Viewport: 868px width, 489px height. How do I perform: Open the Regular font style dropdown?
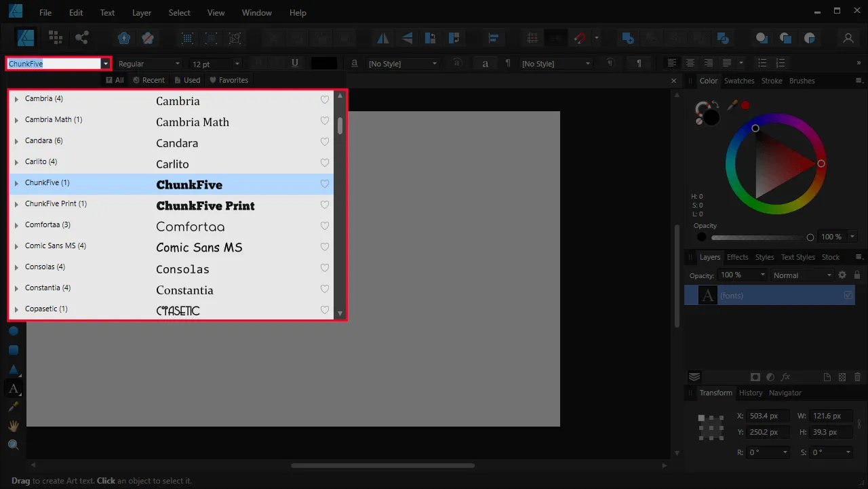[x=178, y=64]
